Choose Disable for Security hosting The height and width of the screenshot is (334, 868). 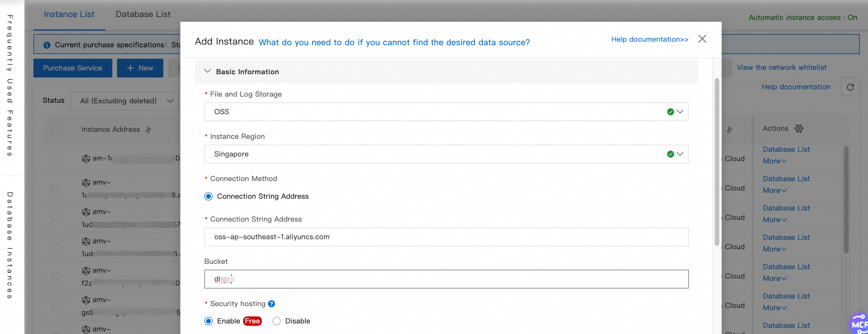click(276, 321)
